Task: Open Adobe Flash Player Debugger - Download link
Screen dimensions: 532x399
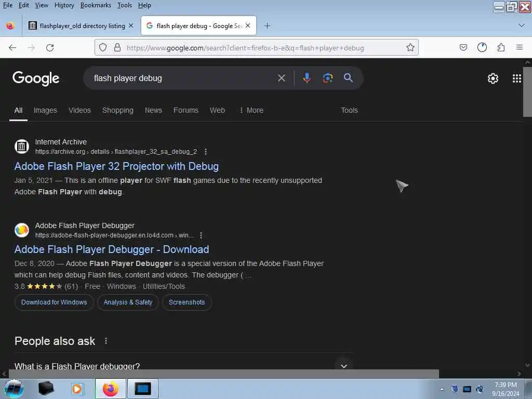Action: 112,249
